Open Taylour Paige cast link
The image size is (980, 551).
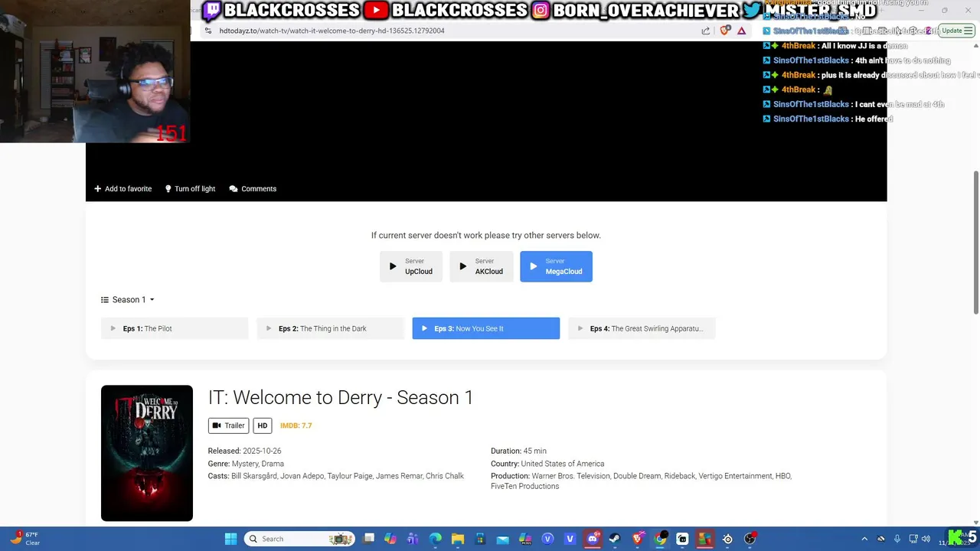pyautogui.click(x=349, y=476)
